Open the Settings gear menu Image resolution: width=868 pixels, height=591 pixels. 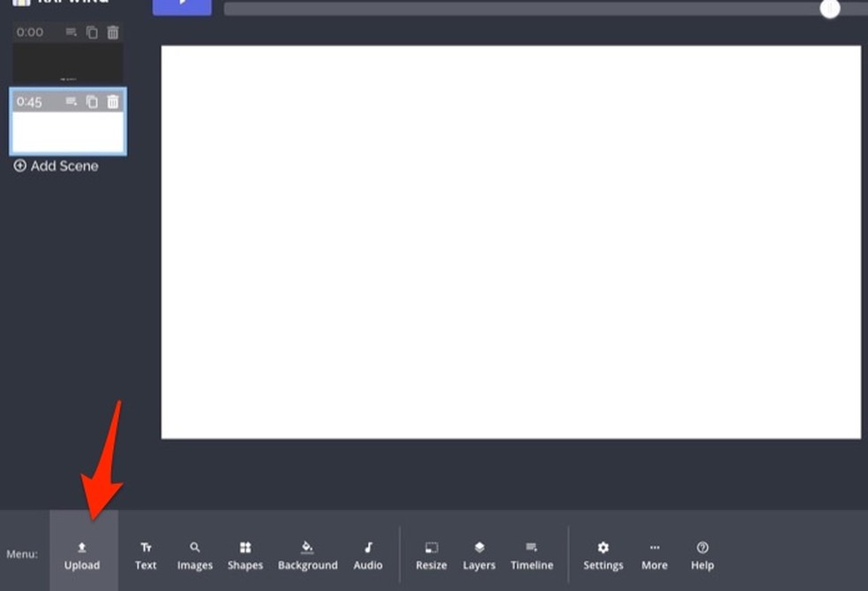point(603,556)
